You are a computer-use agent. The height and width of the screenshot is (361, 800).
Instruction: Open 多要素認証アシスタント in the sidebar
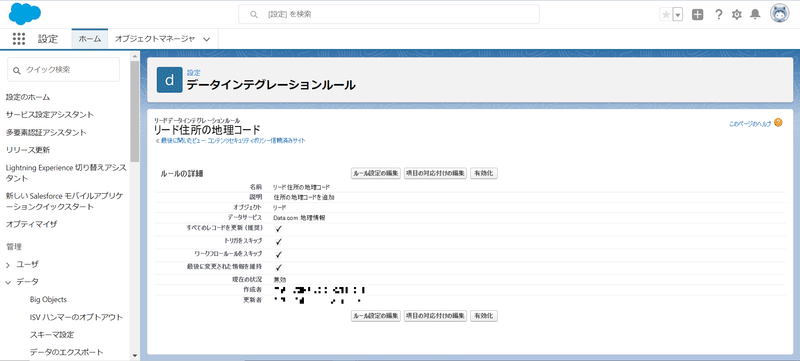tap(46, 132)
